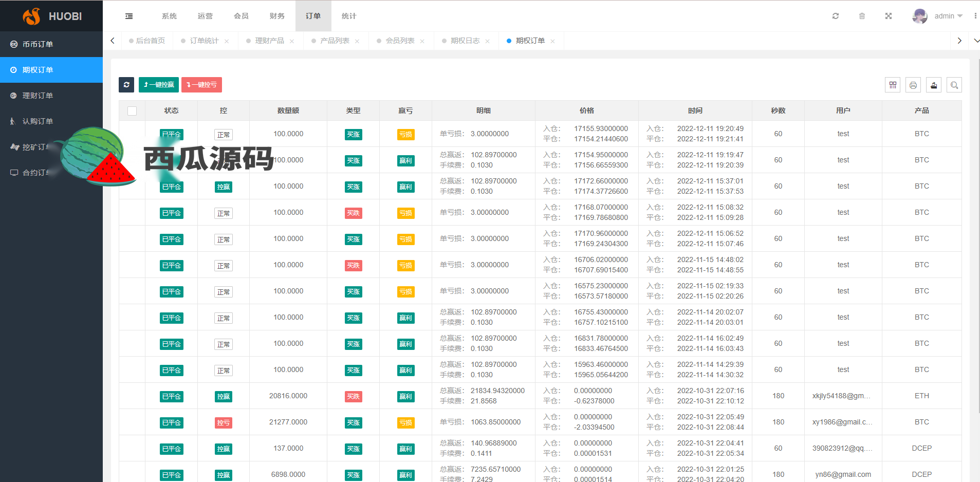Viewport: 980px width, 482px height.
Task: Click 亏损 badge in the 15:06:52 row
Action: (406, 239)
